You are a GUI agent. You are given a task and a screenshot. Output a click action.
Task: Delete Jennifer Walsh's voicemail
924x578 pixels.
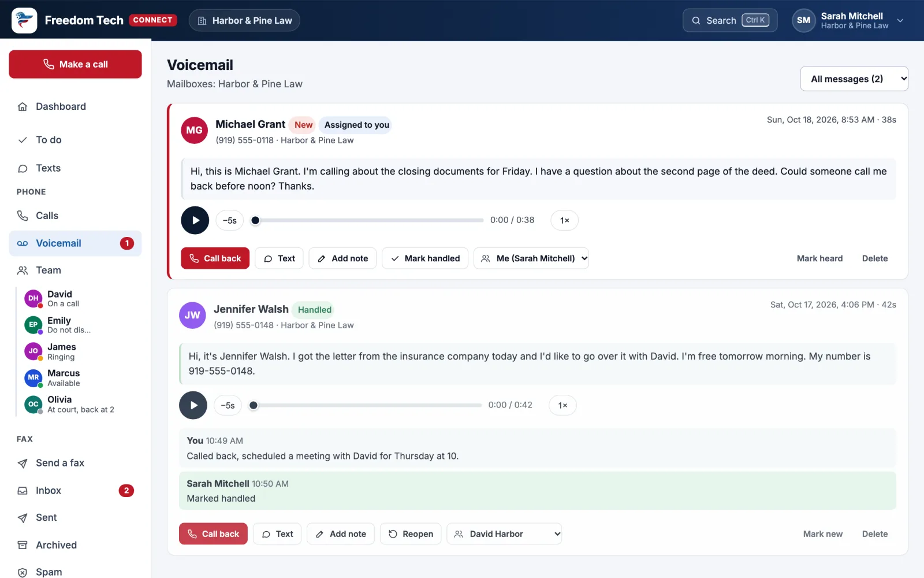point(875,534)
